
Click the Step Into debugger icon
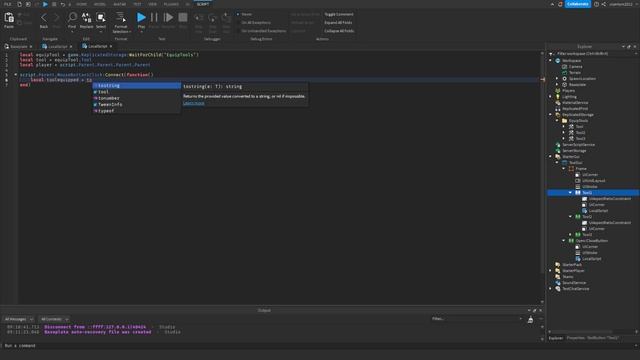pyautogui.click(x=198, y=18)
